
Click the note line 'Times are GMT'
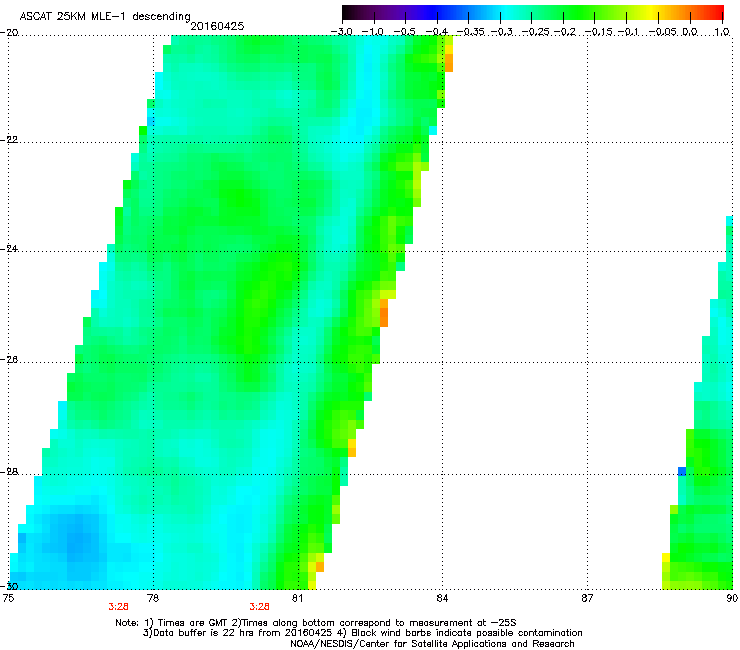click(x=316, y=623)
